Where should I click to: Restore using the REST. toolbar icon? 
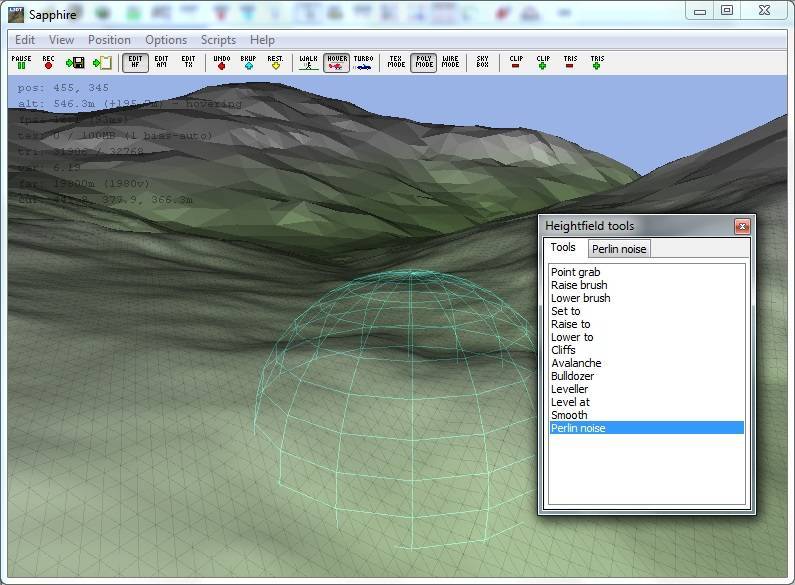275,63
